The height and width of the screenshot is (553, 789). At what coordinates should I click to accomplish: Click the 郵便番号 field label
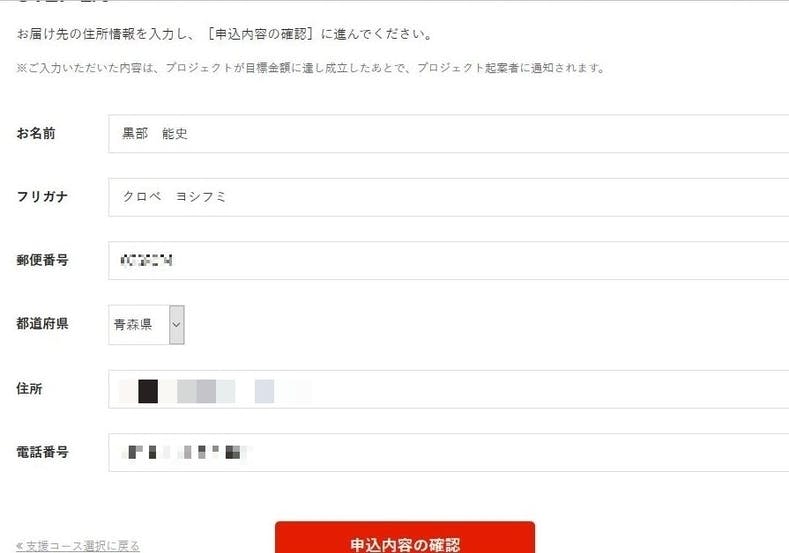(42, 260)
